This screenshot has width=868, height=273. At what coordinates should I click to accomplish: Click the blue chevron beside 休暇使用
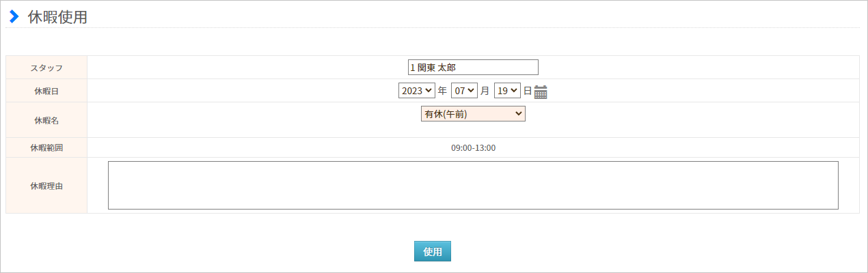point(14,17)
